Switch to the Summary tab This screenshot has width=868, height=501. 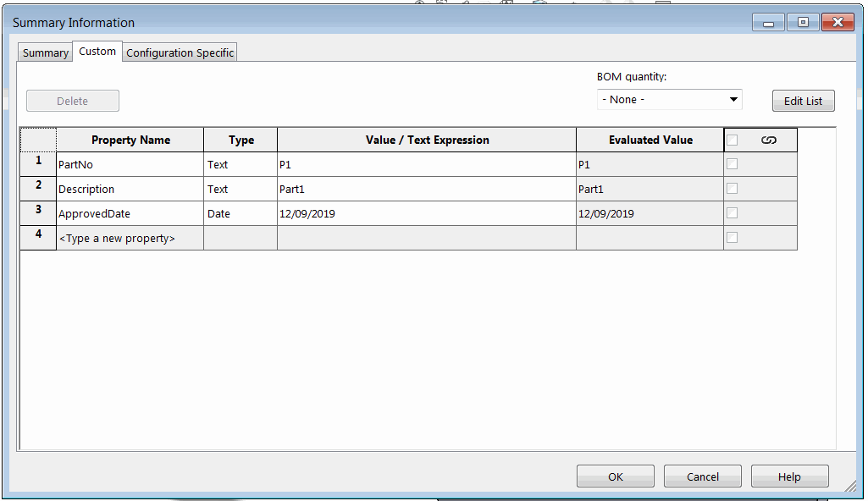coord(44,52)
